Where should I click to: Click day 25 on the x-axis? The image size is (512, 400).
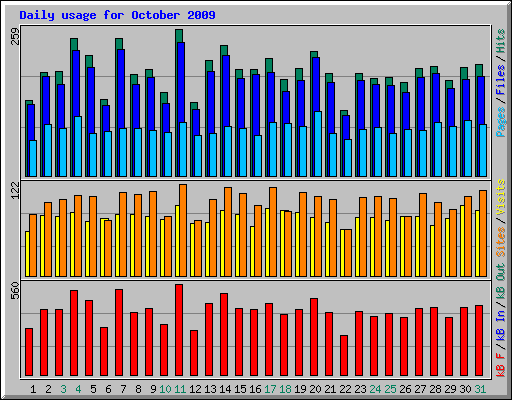(390, 389)
